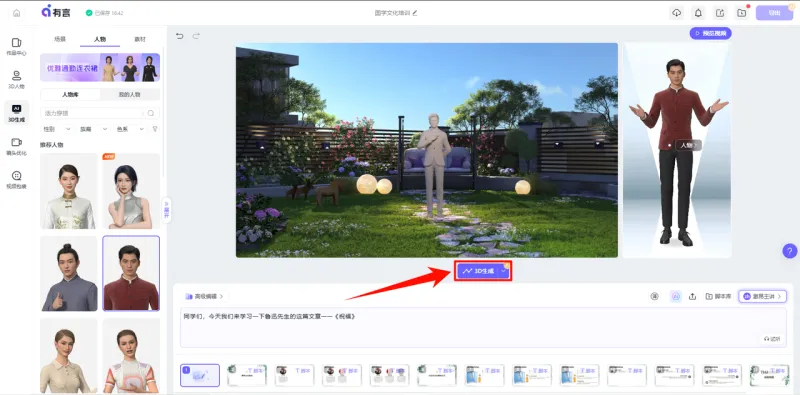Click the 3D生成 button

pyautogui.click(x=478, y=271)
